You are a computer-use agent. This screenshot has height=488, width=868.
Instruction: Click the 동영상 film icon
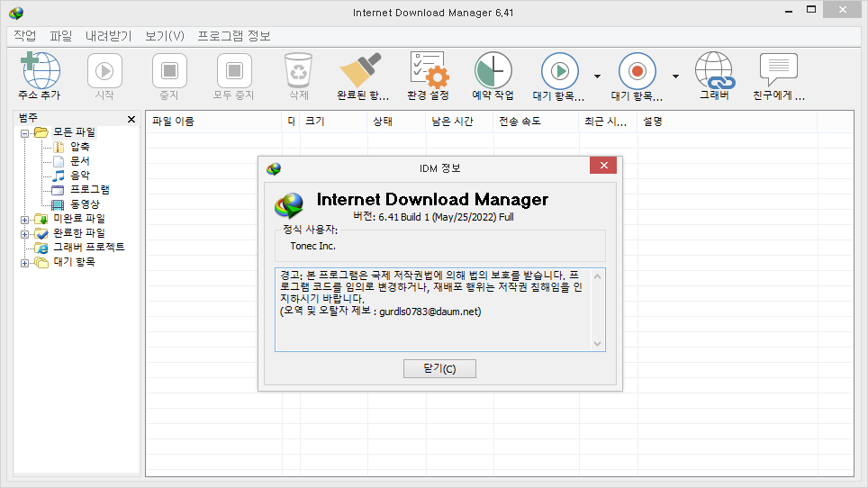coord(58,204)
